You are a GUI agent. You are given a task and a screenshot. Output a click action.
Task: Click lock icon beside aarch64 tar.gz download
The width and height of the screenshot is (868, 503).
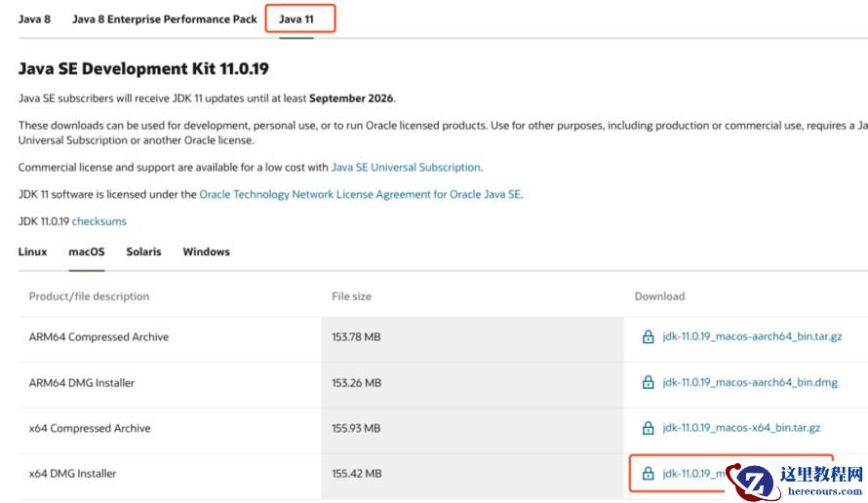[648, 337]
